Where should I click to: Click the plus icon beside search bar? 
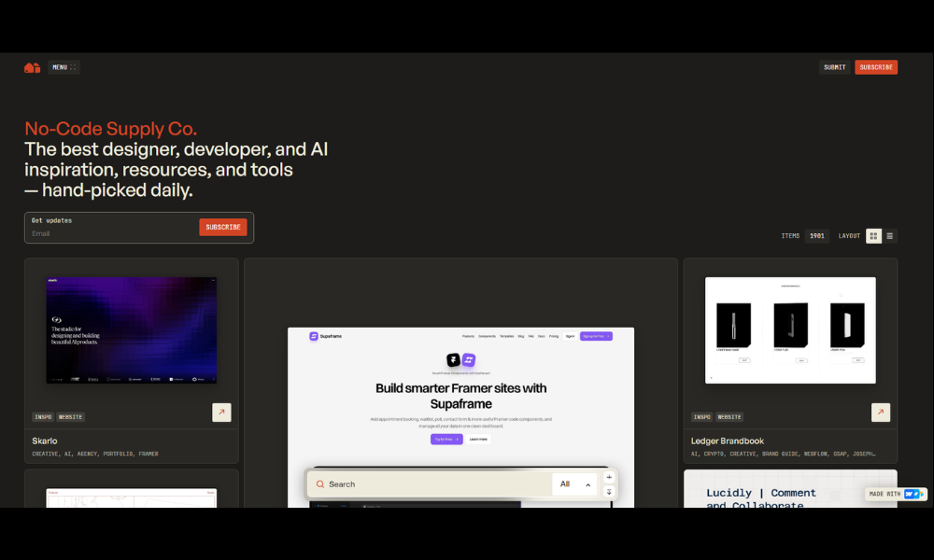pos(609,477)
